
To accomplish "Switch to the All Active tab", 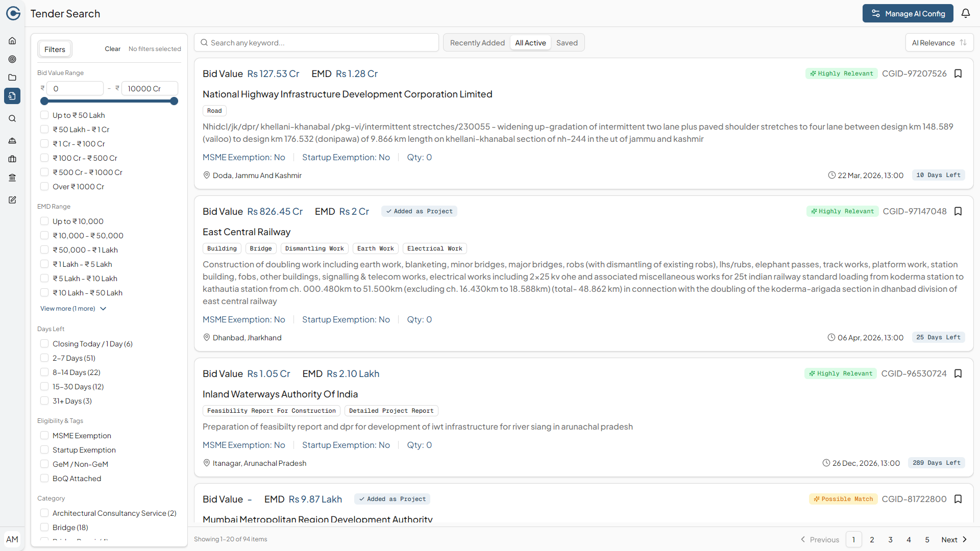I will [x=530, y=43].
